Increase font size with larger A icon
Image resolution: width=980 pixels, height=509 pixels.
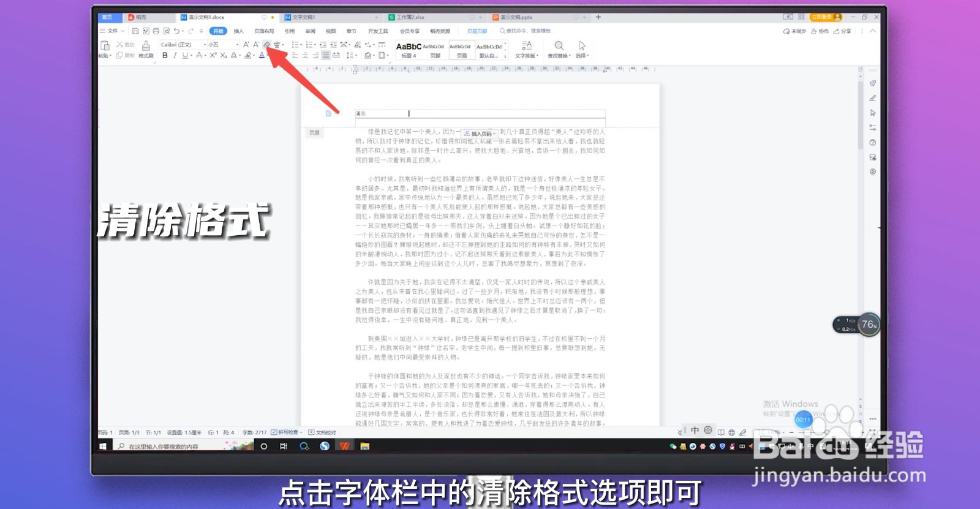246,44
